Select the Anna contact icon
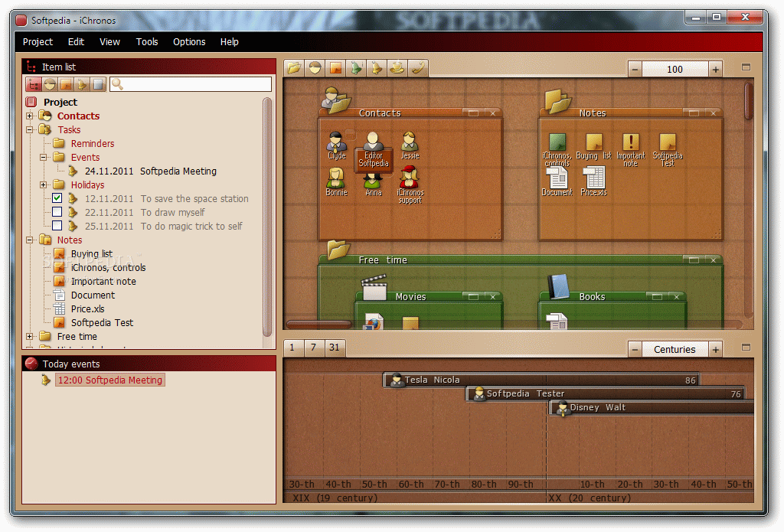The image size is (784, 532). tap(373, 184)
